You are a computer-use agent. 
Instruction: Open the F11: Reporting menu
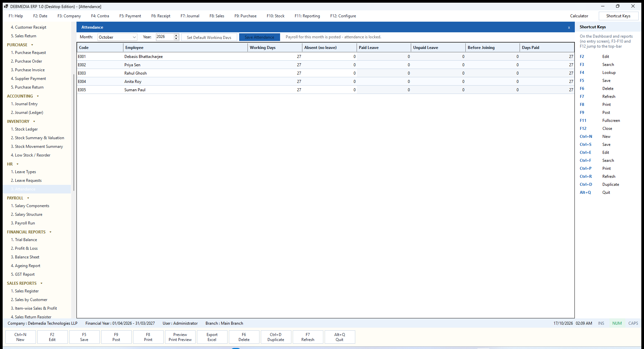(307, 16)
